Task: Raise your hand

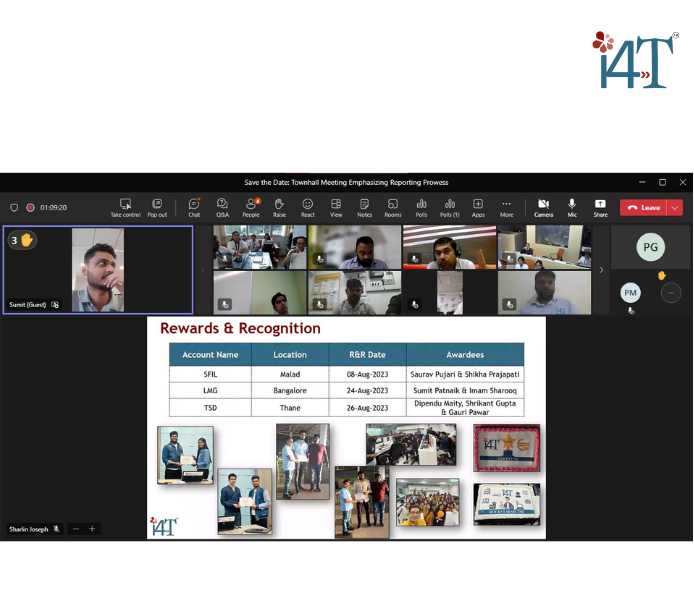Action: [x=279, y=208]
